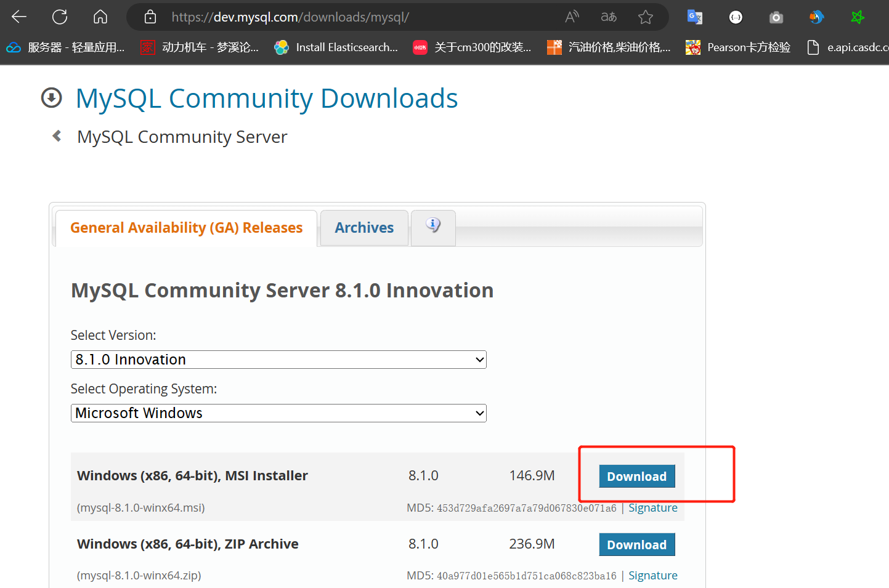Click the round download icon beside the page title

52,97
